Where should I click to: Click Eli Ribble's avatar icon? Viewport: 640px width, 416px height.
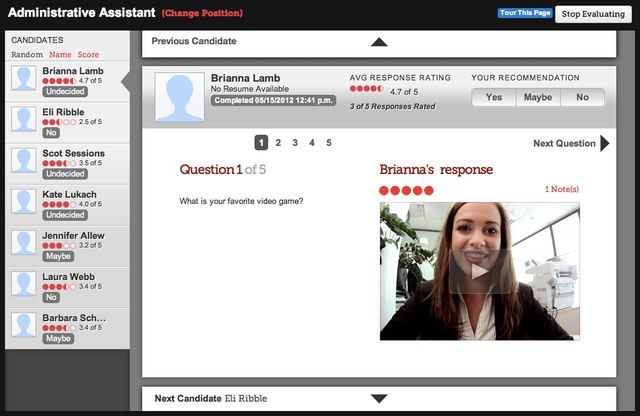[25, 121]
